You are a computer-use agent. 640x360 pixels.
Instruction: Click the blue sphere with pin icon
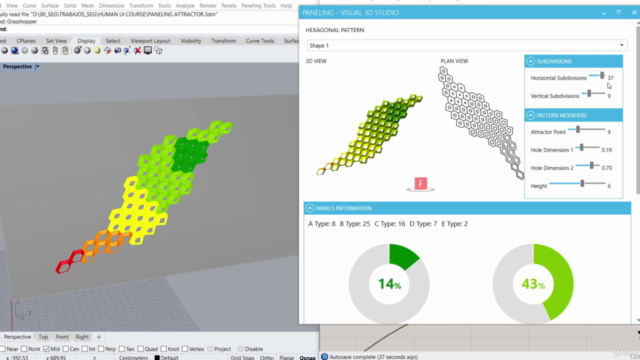click(127, 51)
